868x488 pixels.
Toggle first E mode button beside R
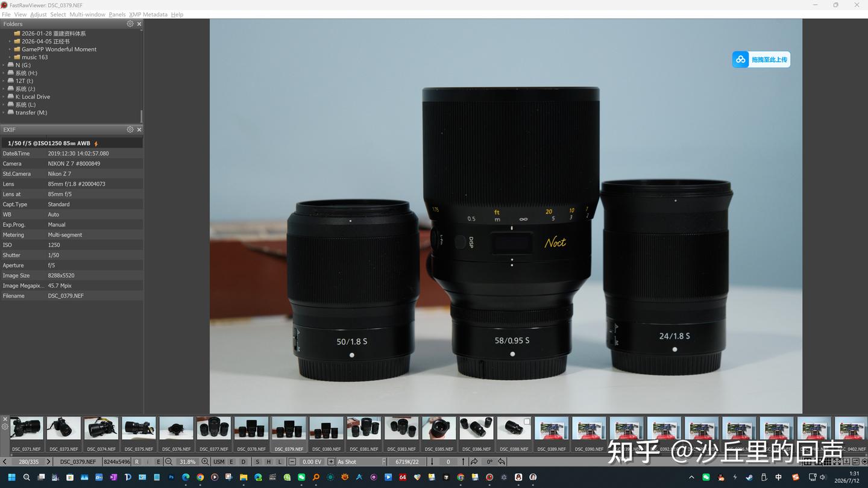pyautogui.click(x=159, y=461)
